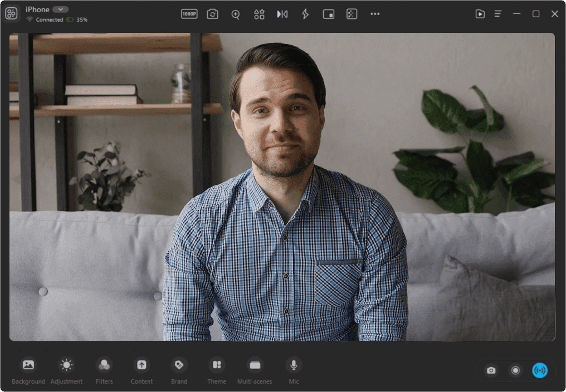The width and height of the screenshot is (566, 392).
Task: Open the Content tool
Action: point(141,370)
